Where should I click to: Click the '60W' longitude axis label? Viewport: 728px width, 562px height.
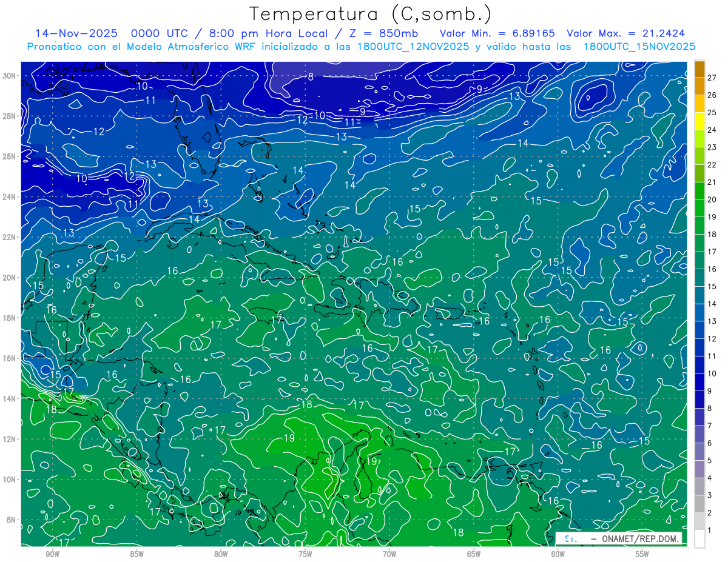coord(558,554)
